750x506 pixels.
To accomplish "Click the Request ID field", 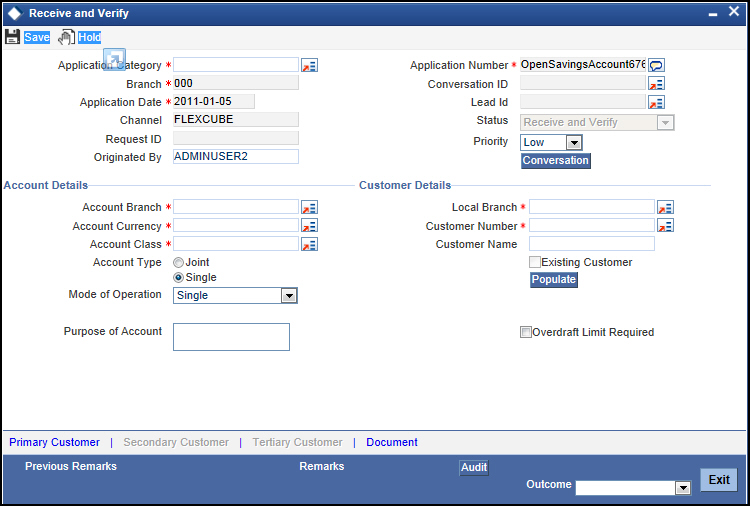I will click(236, 138).
